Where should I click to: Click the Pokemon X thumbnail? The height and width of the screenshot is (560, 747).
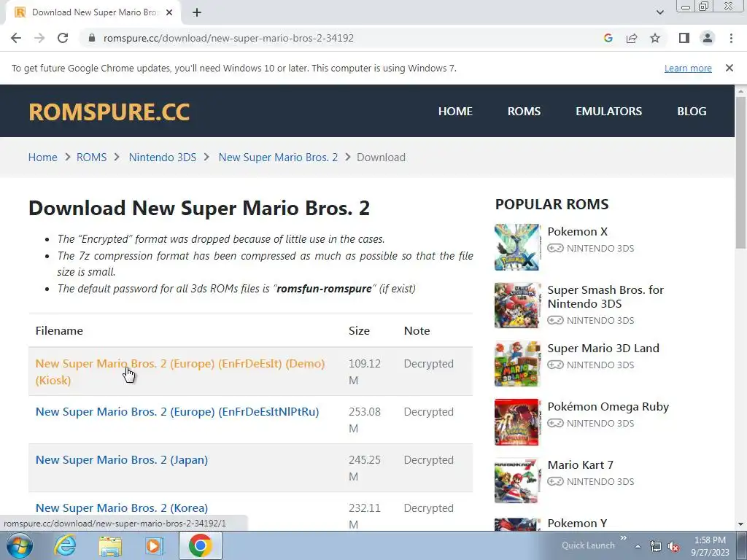point(517,247)
